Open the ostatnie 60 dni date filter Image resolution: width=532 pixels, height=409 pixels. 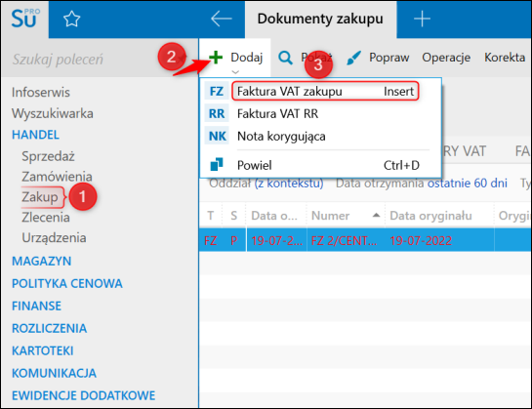coord(467,183)
